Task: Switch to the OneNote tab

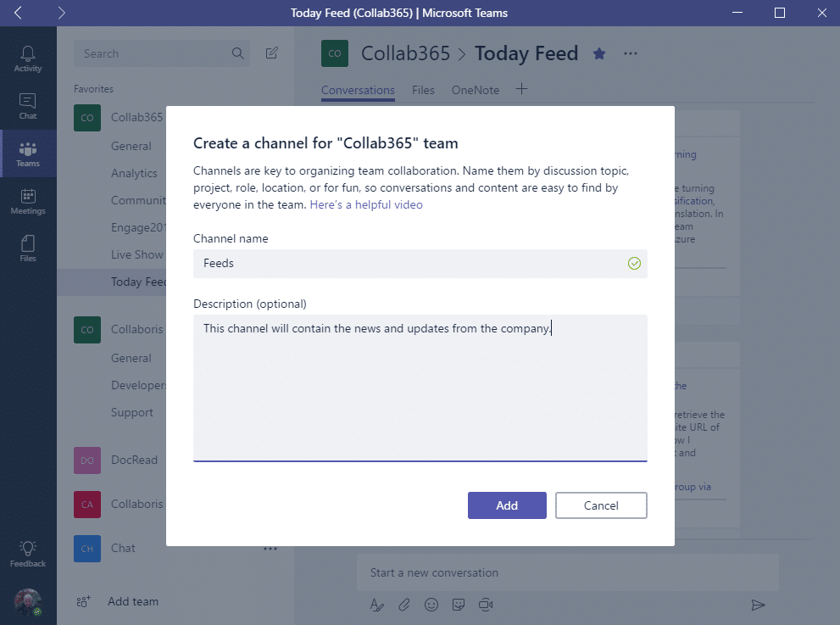Action: pyautogui.click(x=476, y=90)
